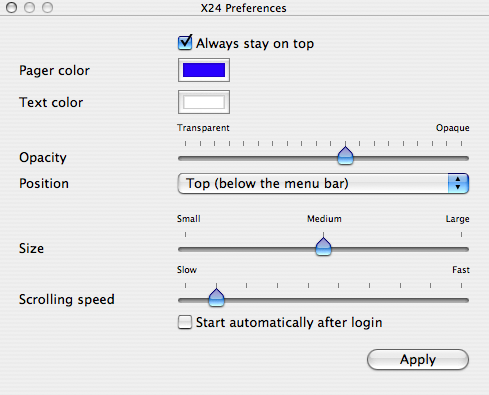Open the Text color well
The width and height of the screenshot is (489, 395).
[x=204, y=102]
